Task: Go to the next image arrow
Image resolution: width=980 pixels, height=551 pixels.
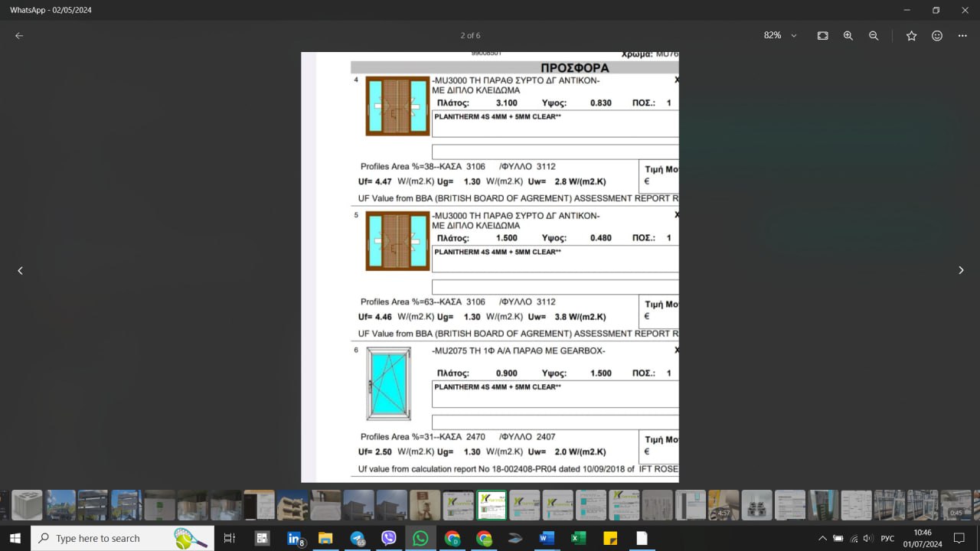Action: tap(961, 270)
